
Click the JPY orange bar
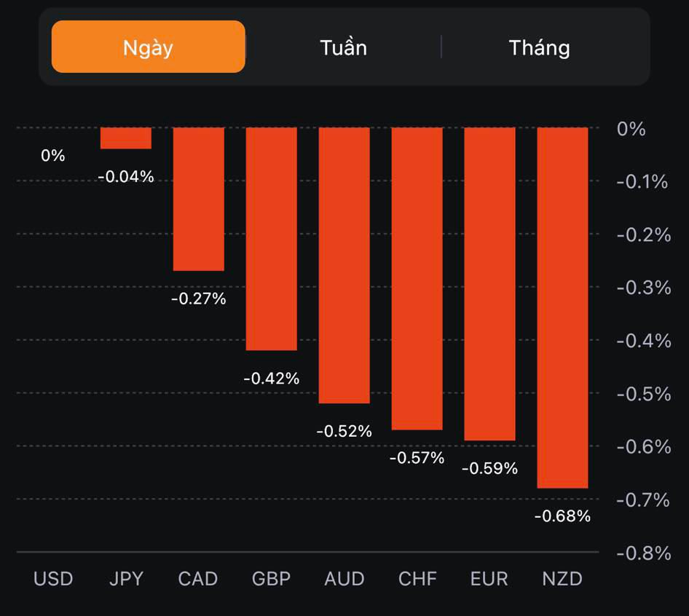(126, 138)
